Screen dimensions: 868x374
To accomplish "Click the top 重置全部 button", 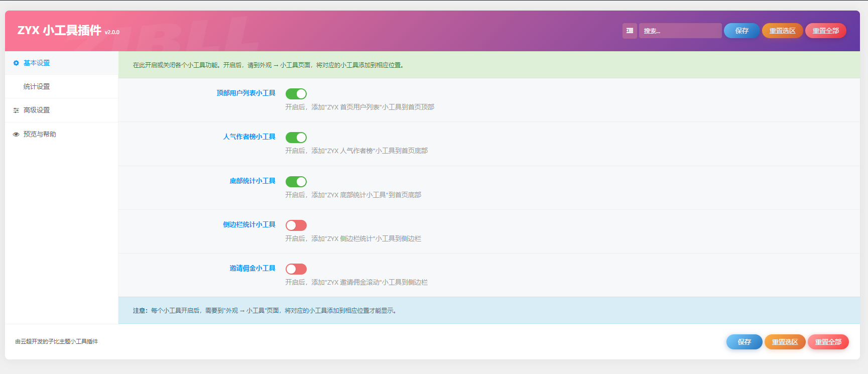I will tap(826, 31).
